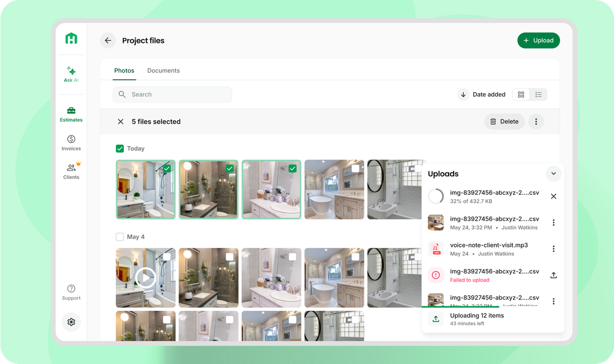Click the 'Uploading 12 items' text

[x=477, y=315]
